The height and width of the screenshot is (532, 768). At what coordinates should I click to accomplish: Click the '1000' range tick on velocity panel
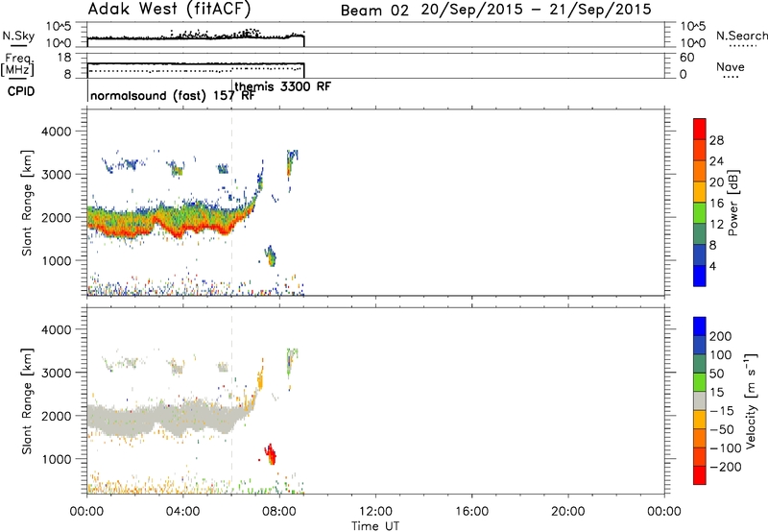point(56,459)
